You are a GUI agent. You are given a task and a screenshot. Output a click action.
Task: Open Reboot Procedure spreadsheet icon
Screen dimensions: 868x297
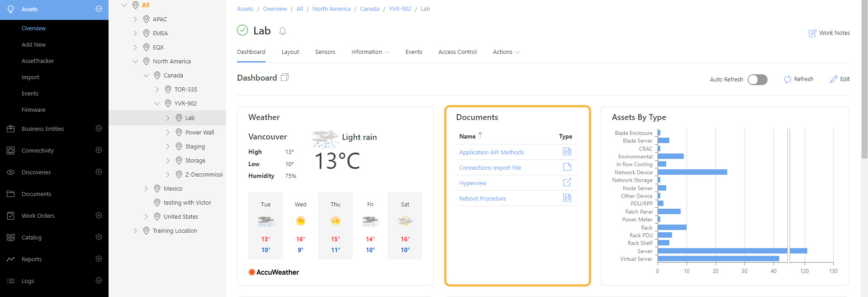click(567, 198)
